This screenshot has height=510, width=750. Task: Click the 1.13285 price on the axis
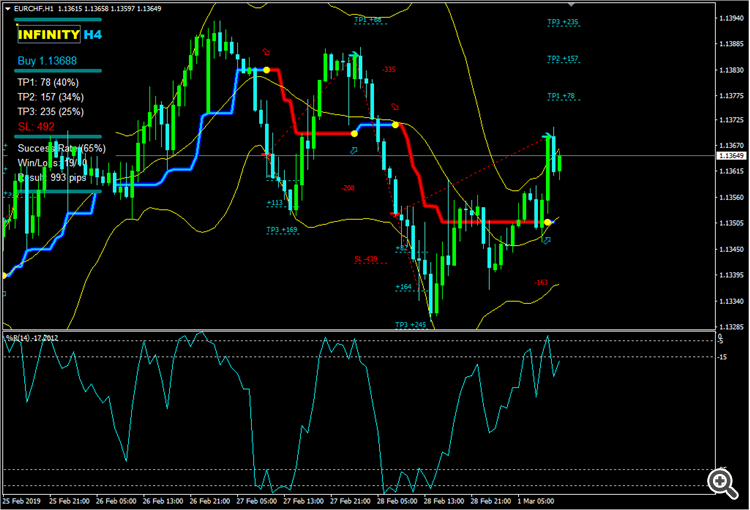732,327
